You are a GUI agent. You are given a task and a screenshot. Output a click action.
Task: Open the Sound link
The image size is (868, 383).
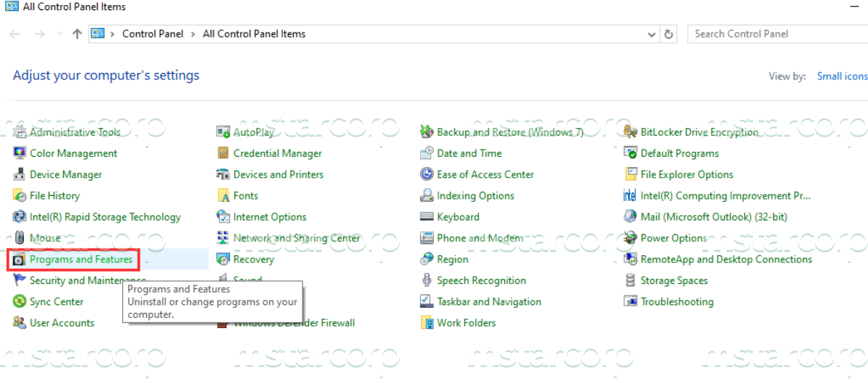[x=247, y=279]
